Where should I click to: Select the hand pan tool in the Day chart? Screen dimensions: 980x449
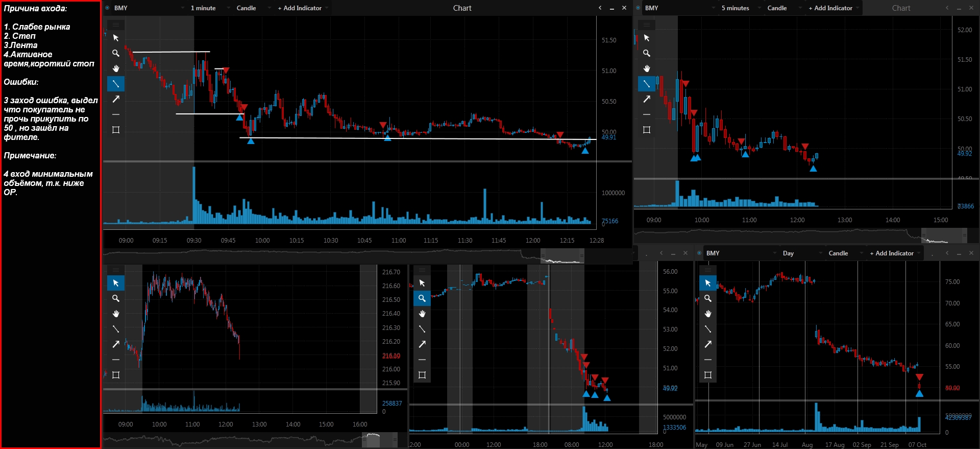pos(708,314)
